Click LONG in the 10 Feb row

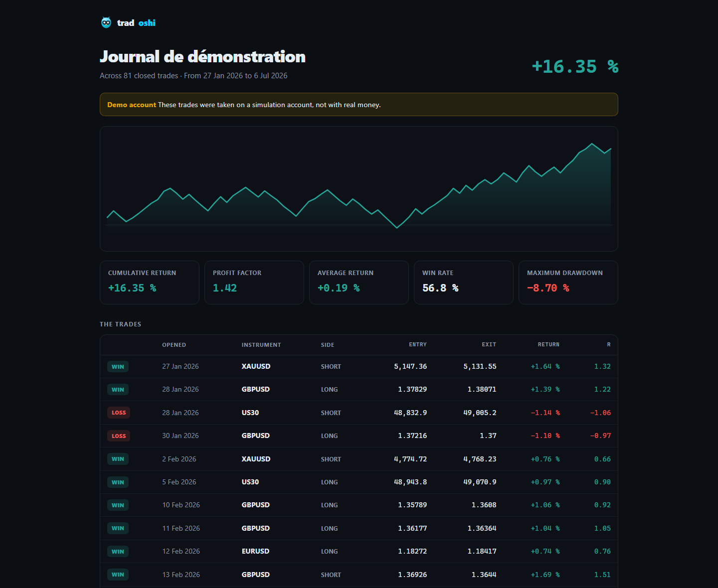tap(330, 505)
